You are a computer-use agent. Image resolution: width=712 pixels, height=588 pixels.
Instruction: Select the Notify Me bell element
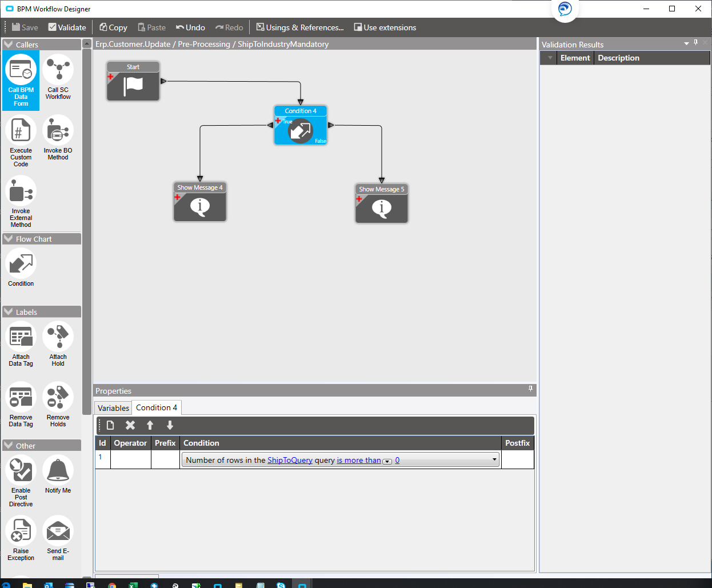(x=58, y=474)
